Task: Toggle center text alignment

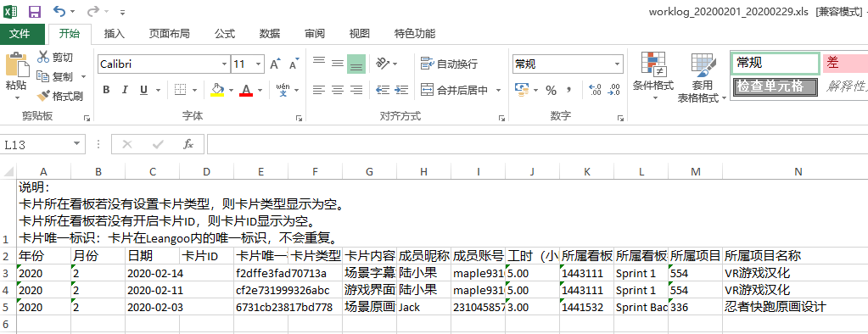Action: click(338, 90)
